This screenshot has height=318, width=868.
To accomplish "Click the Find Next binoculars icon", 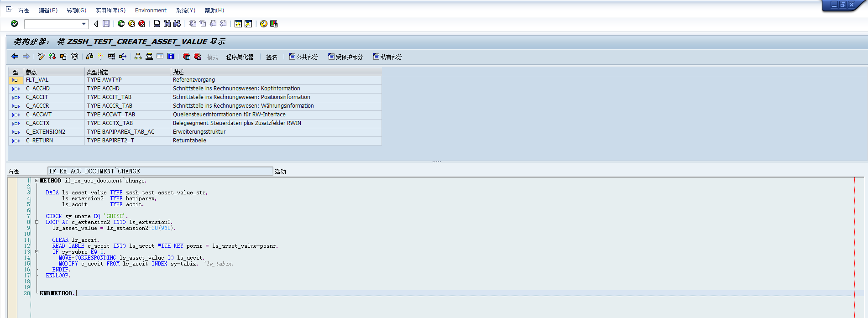I will (x=177, y=24).
